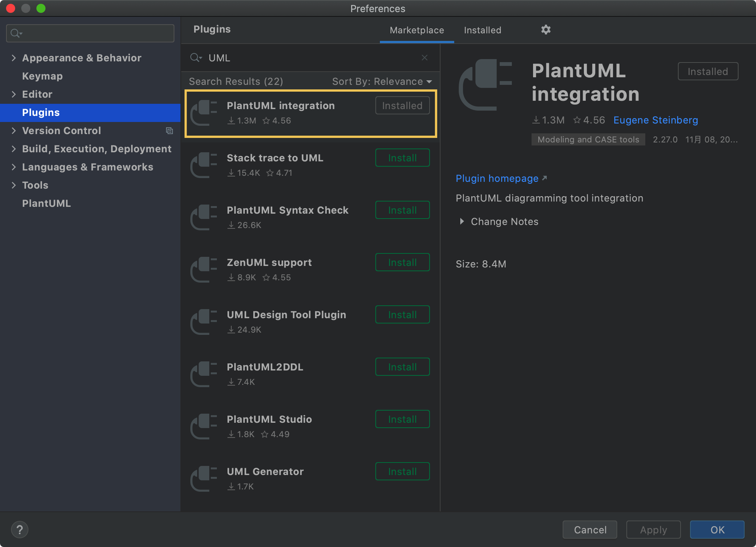Expand Build, Execution, Deployment node

click(x=14, y=149)
